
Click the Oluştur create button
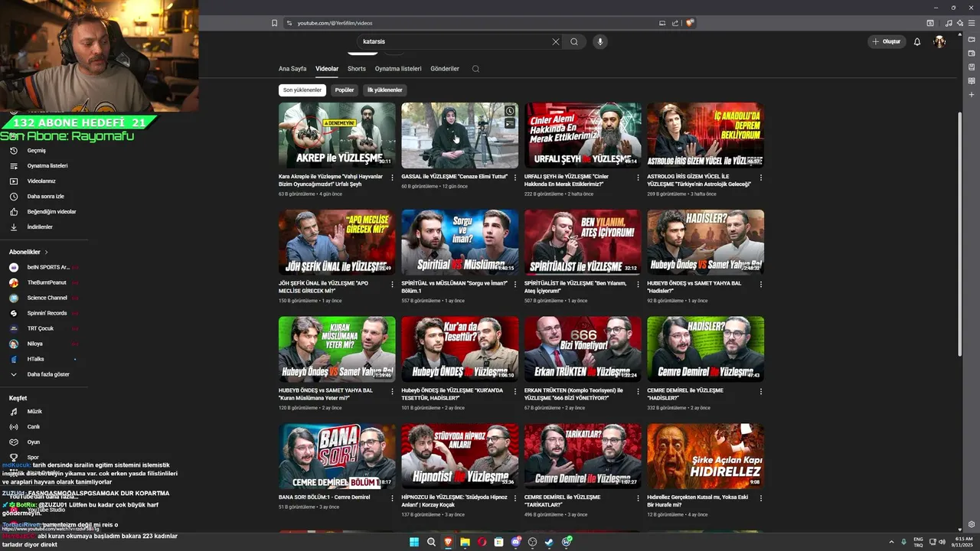[887, 42]
